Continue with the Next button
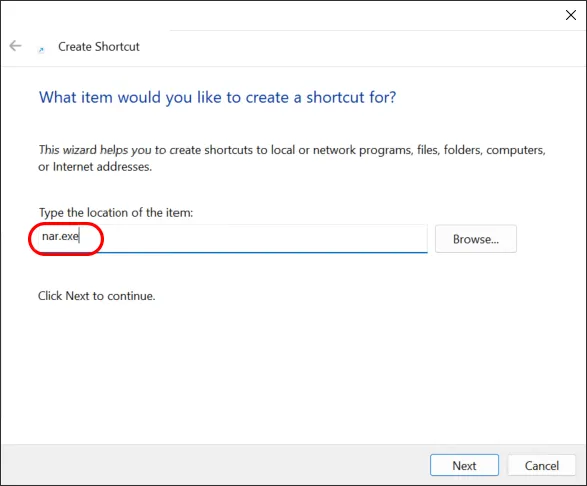 click(464, 465)
